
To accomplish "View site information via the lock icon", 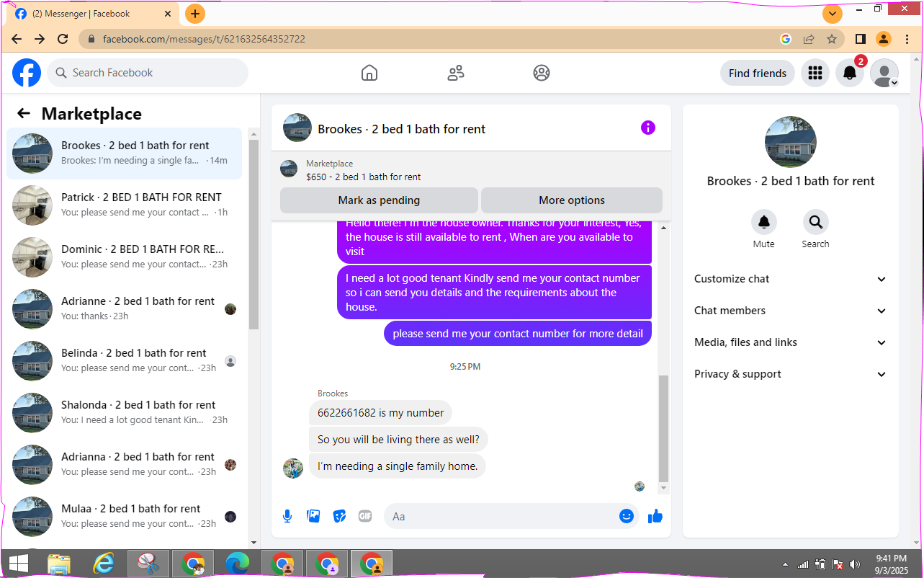I will click(x=91, y=39).
